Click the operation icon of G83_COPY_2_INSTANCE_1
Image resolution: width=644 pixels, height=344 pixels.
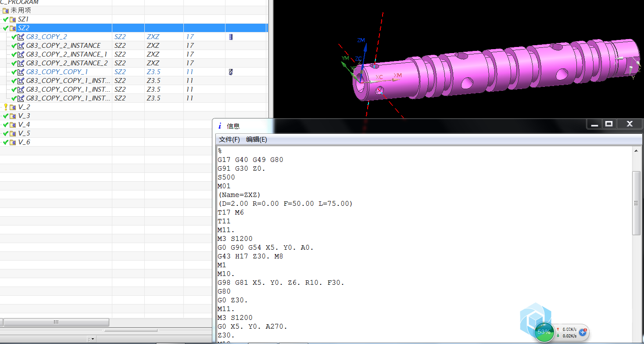tap(21, 54)
